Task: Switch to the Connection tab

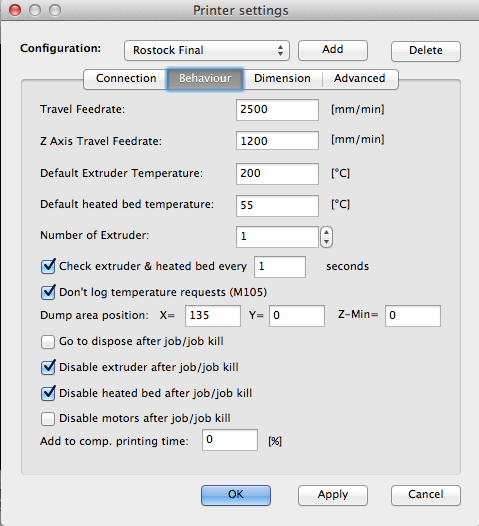Action: 126,78
